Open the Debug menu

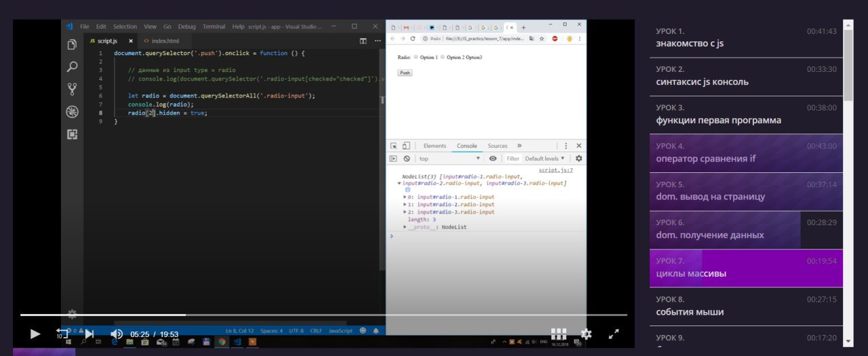click(x=186, y=26)
